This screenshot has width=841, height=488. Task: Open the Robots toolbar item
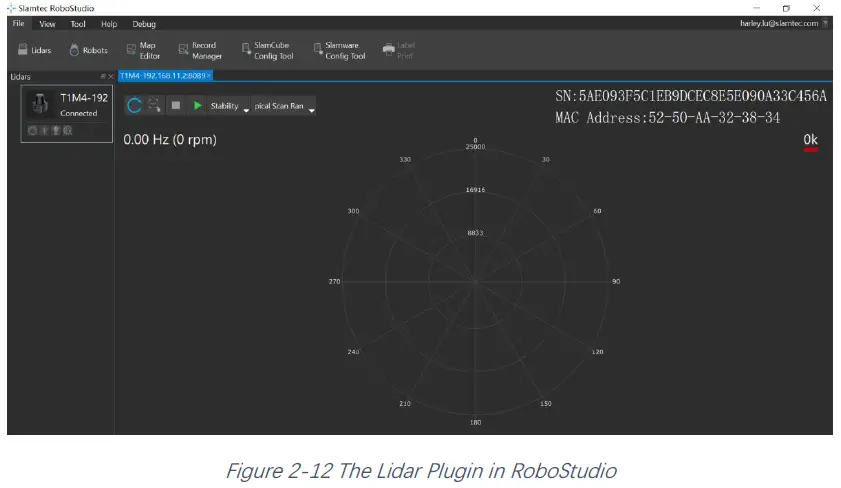coord(88,50)
